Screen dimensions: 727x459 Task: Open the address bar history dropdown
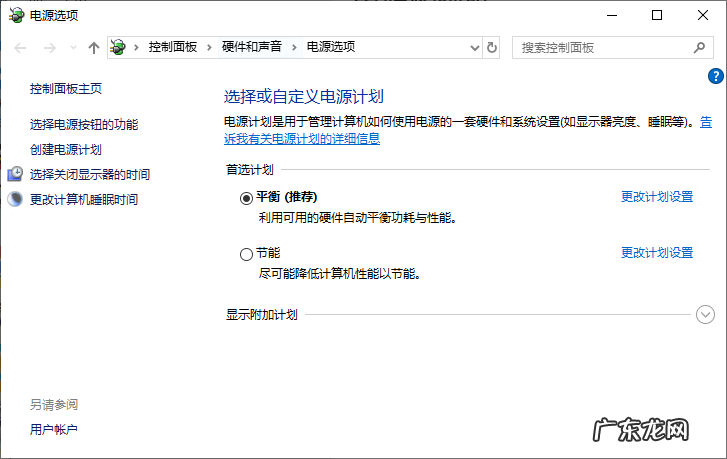click(x=474, y=47)
